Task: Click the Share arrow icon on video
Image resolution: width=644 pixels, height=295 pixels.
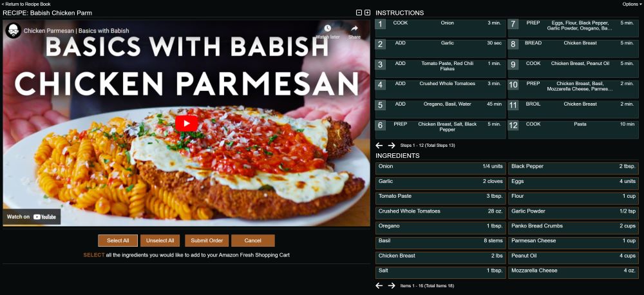Action: [x=354, y=28]
